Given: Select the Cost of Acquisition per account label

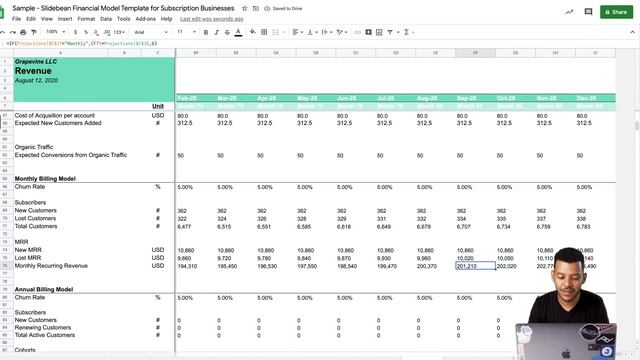Looking at the screenshot, I should 55,116.
